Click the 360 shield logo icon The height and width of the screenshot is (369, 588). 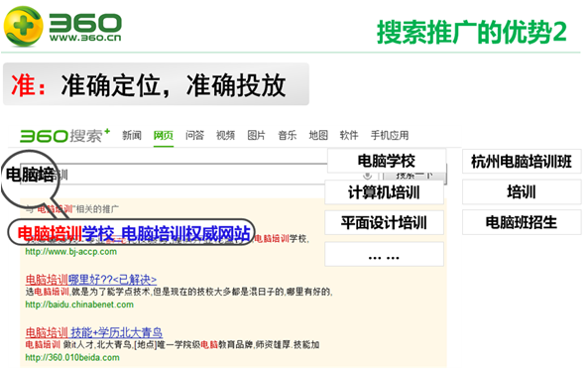tap(23, 26)
